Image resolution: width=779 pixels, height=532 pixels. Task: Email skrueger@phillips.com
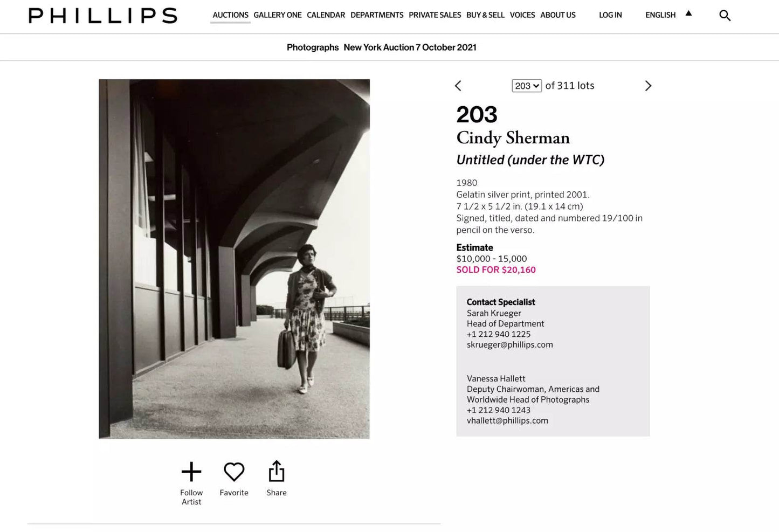509,344
